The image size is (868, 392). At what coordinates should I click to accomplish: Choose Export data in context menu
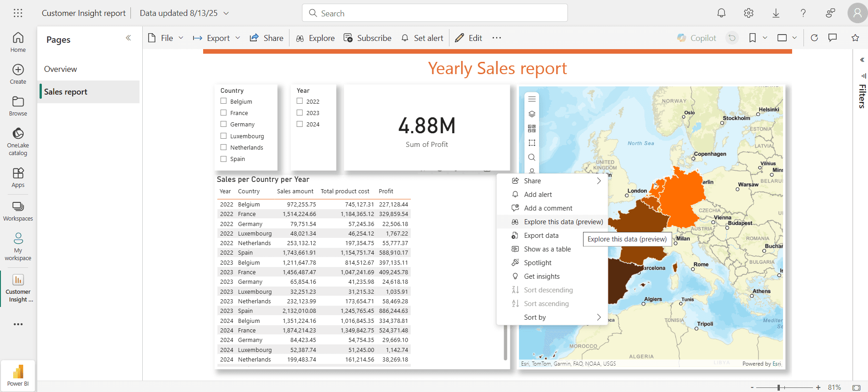(553, 235)
